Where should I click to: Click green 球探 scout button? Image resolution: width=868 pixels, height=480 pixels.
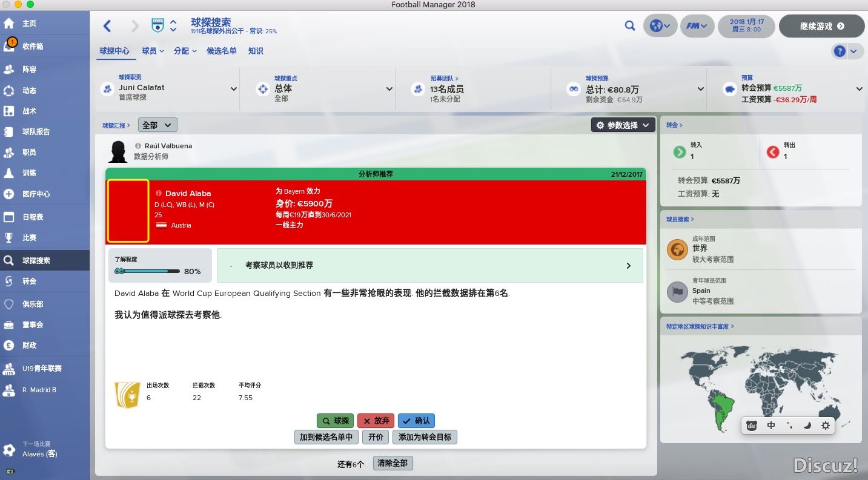pos(335,421)
